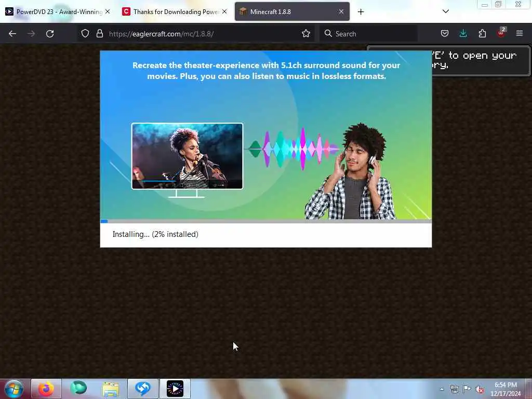Click the muted volume tray icon
Screen dimensions: 532x399
[480, 390]
